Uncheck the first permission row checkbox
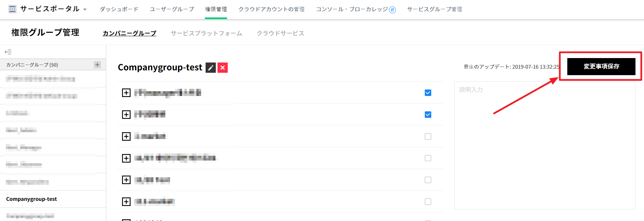 (x=428, y=93)
